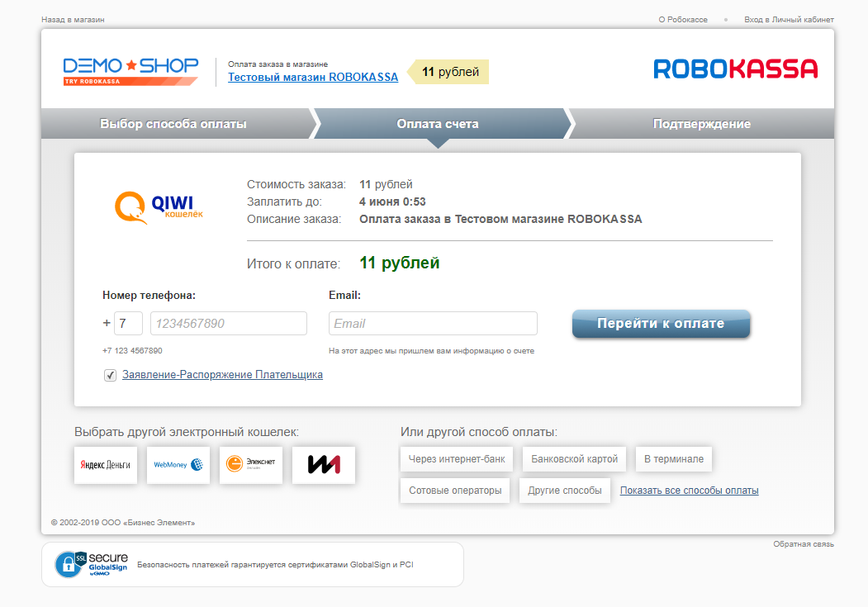
Task: Return via Назад в магазин link
Action: click(x=73, y=19)
